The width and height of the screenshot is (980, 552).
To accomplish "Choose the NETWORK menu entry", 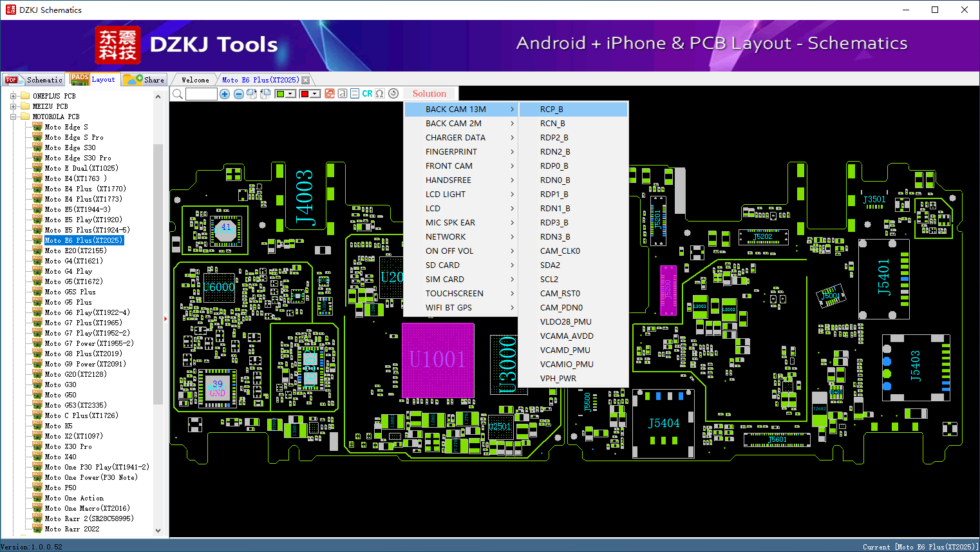I will pos(461,237).
